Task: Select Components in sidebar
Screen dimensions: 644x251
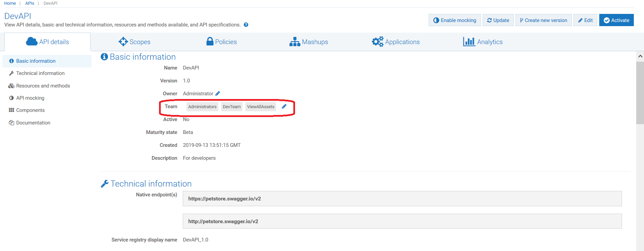Action: (x=31, y=110)
